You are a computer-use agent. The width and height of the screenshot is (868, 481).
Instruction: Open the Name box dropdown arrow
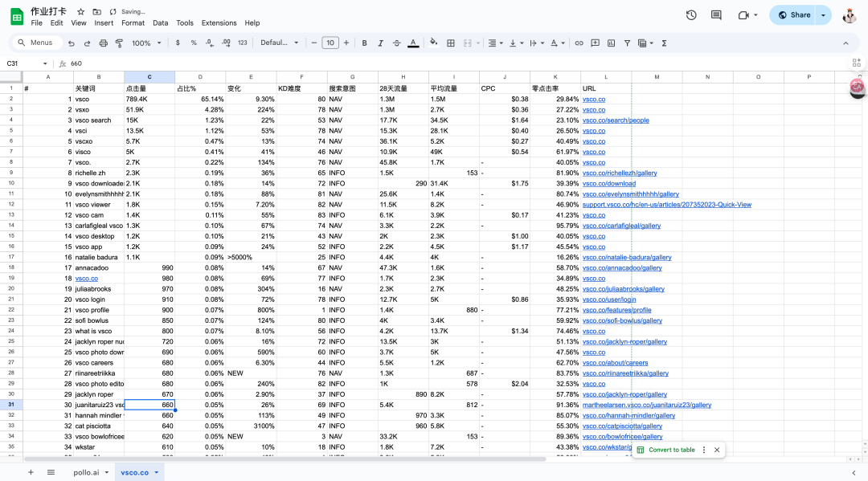coord(45,63)
